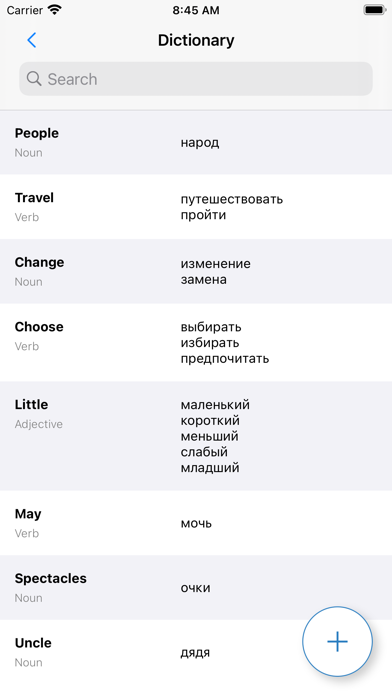Tap the magnifying glass search icon
Image resolution: width=392 pixels, height=696 pixels.
(x=34, y=79)
